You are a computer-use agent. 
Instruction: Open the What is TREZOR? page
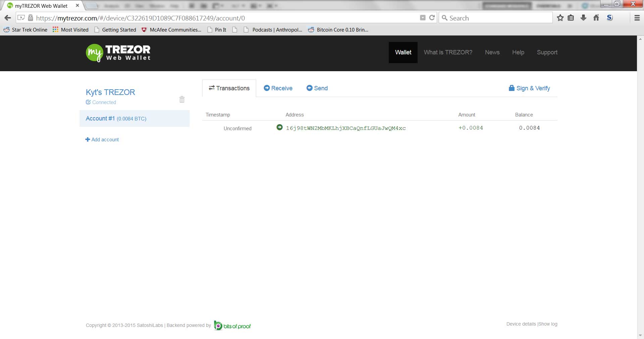point(448,52)
